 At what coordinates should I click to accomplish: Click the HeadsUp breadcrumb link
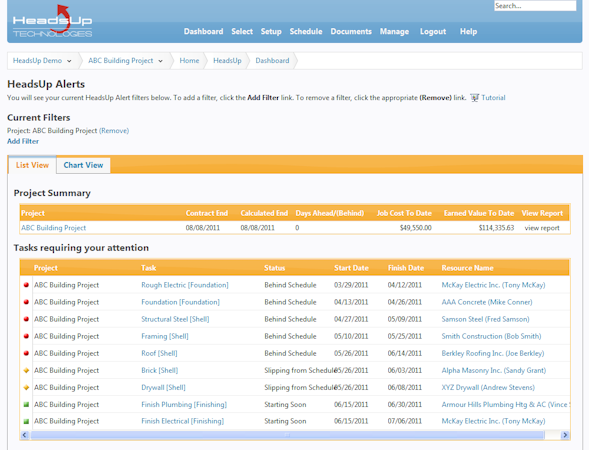(227, 60)
